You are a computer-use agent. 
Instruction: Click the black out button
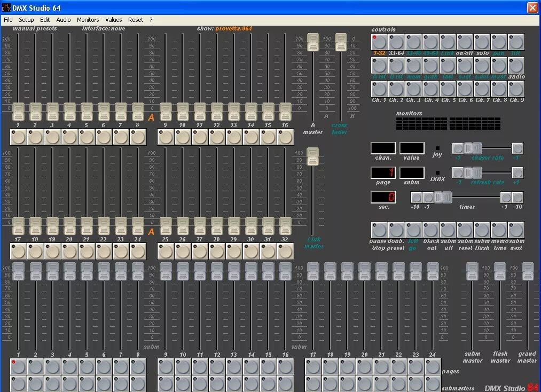(x=430, y=230)
